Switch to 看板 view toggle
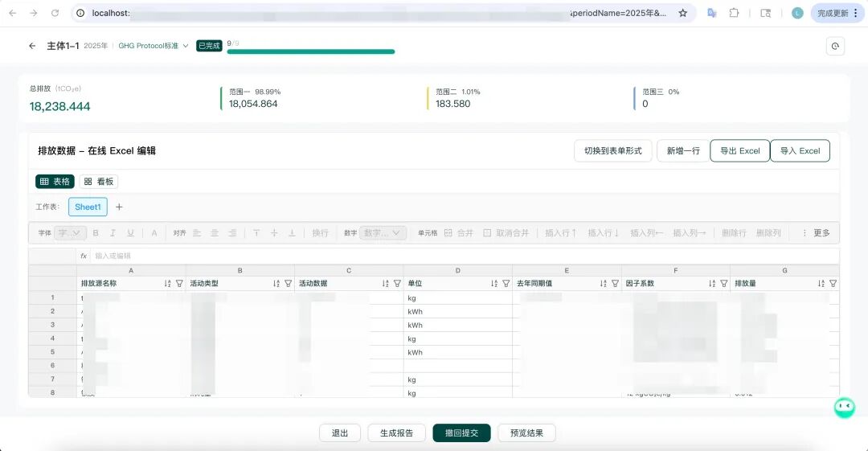The width and height of the screenshot is (868, 451). pos(99,182)
